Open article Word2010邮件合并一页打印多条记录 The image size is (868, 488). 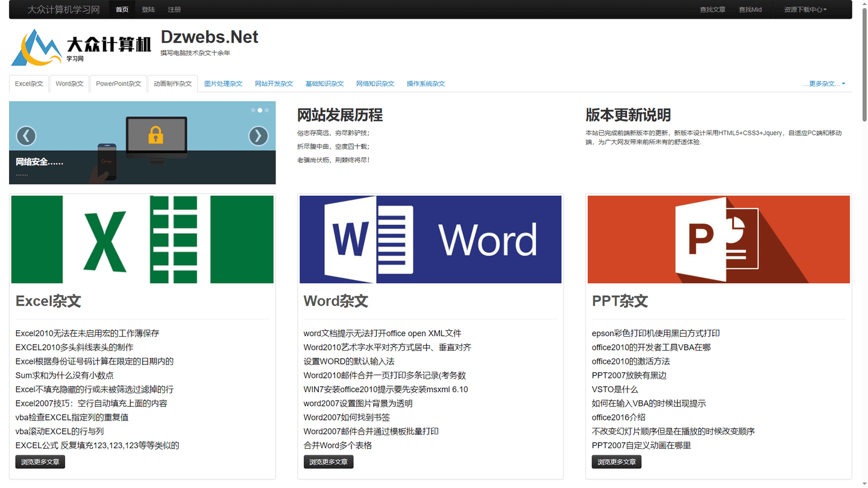pos(385,375)
